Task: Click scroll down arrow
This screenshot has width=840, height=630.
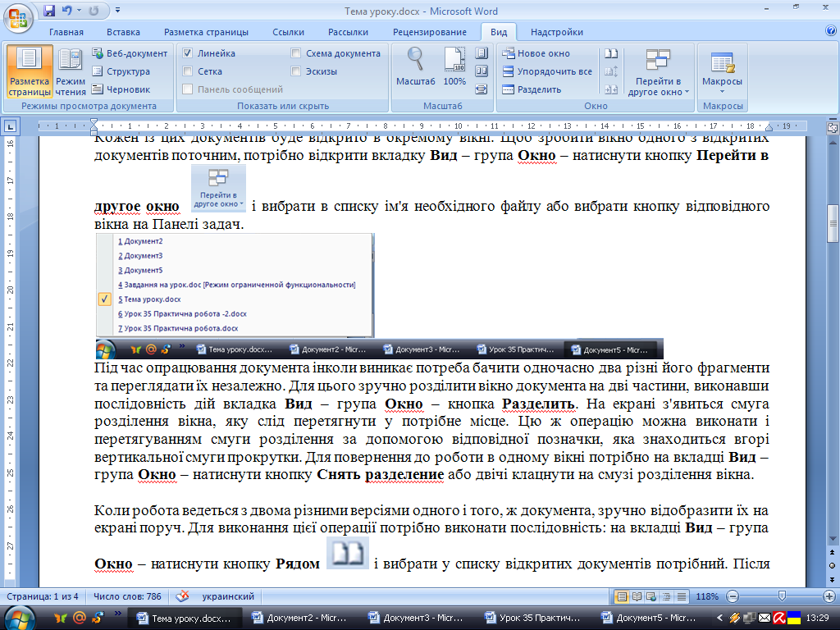Action: 833,539
